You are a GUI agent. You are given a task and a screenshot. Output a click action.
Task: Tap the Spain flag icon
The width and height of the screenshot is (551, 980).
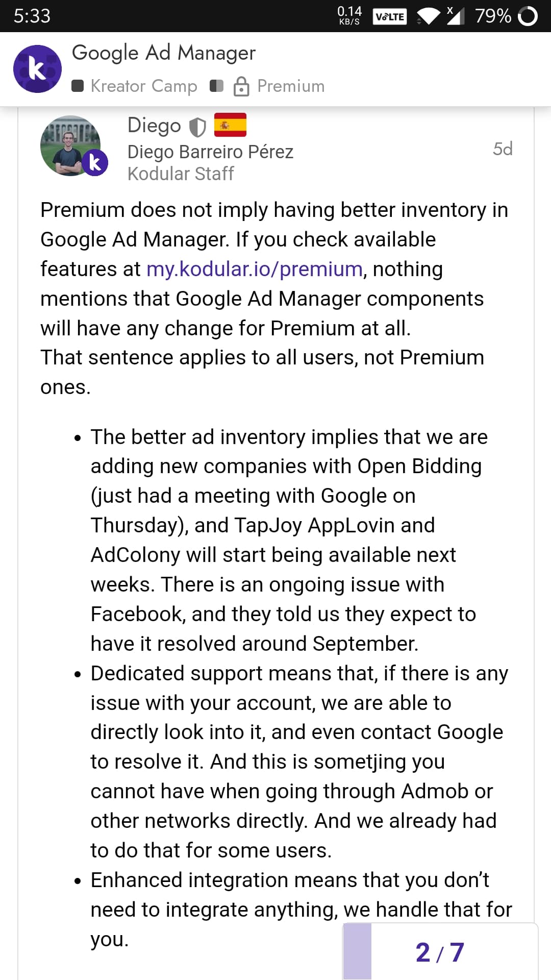click(x=230, y=125)
